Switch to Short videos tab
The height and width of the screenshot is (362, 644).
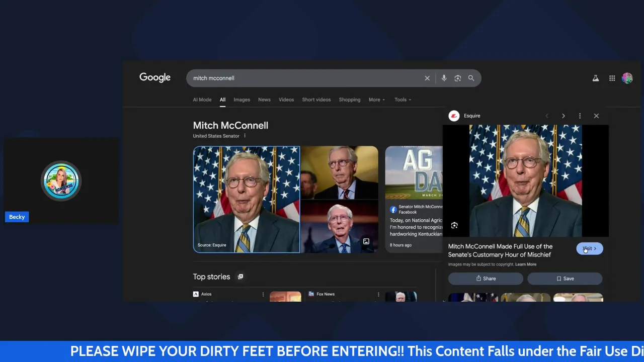click(x=316, y=100)
